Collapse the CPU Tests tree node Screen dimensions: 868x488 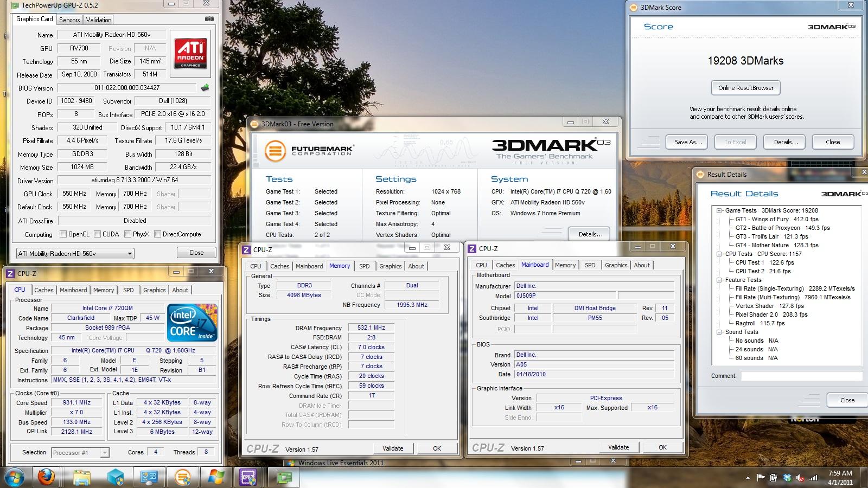point(719,254)
